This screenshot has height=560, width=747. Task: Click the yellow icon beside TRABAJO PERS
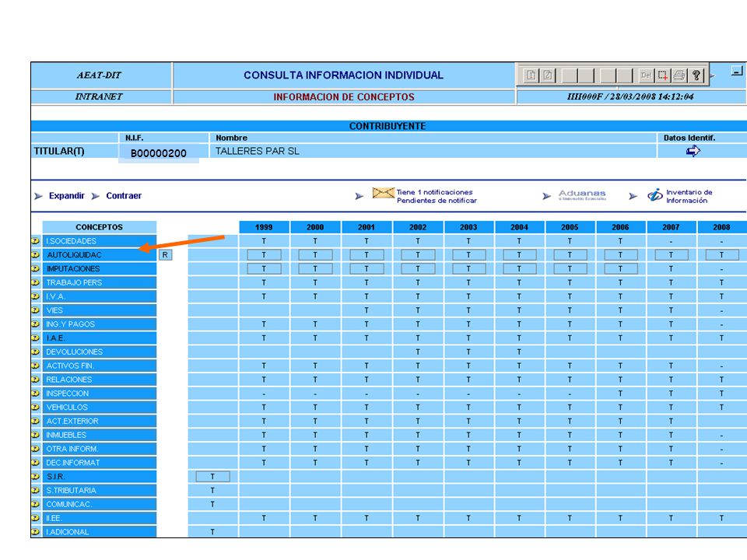pos(35,282)
